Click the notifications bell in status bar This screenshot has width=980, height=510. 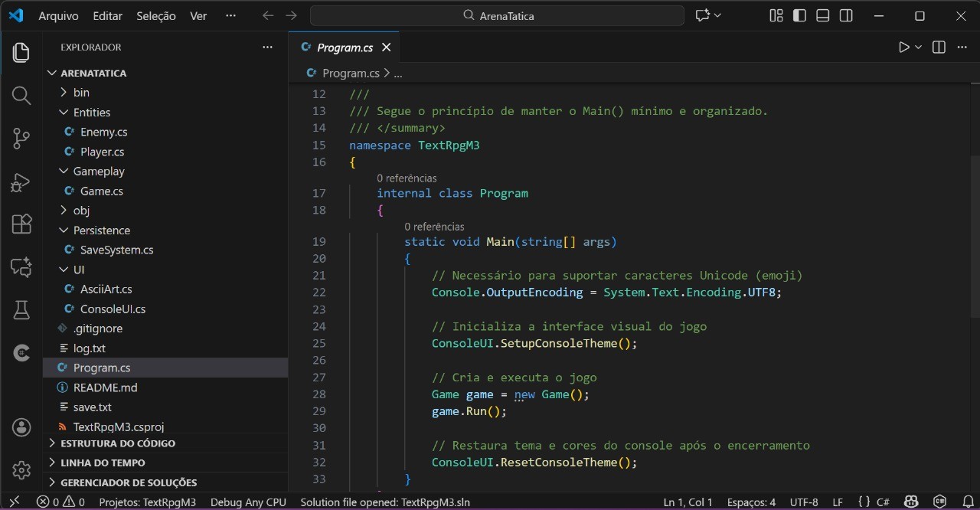click(x=968, y=502)
